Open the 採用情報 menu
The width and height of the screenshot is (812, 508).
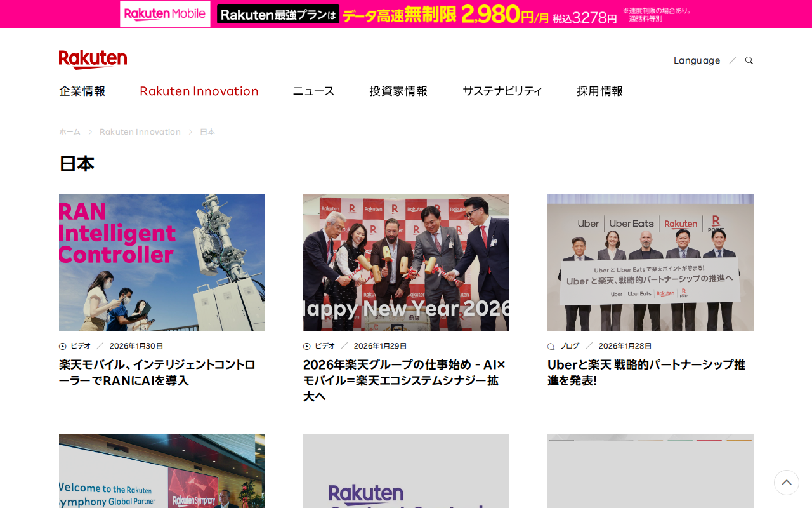tap(599, 91)
